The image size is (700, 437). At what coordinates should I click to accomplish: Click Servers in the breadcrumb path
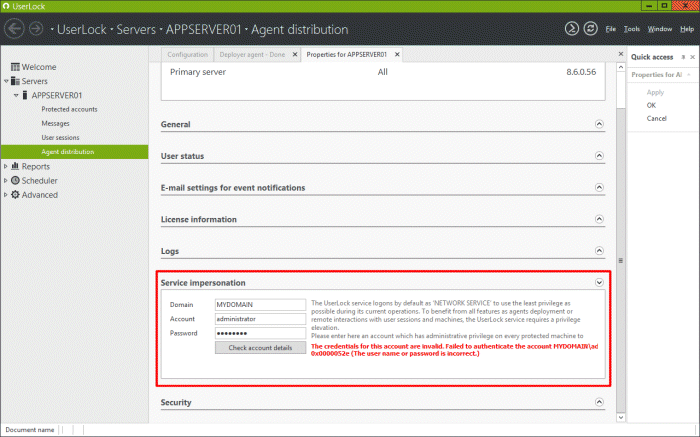tap(136, 29)
